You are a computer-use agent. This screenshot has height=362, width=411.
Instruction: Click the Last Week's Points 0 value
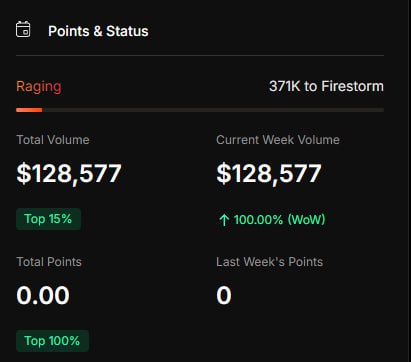[x=224, y=295]
